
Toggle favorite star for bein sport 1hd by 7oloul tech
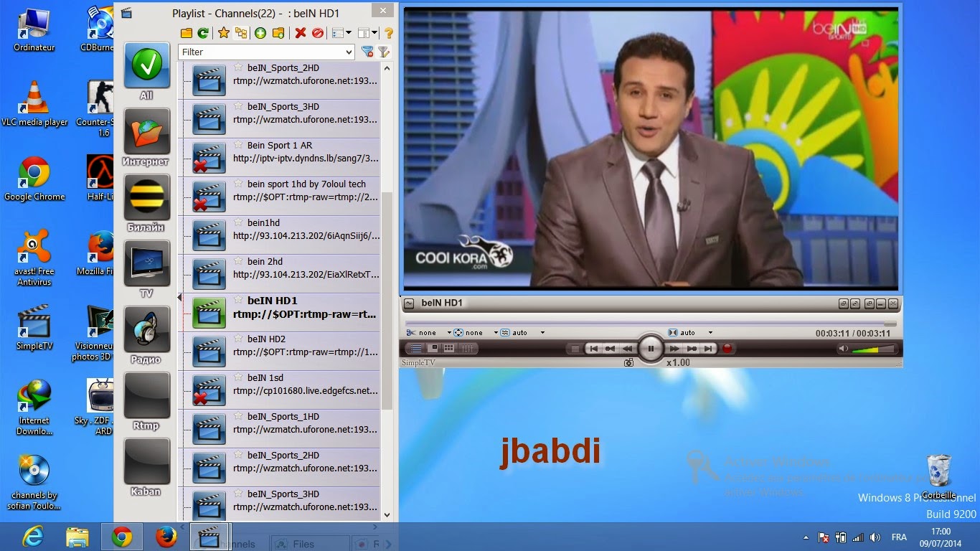238,184
